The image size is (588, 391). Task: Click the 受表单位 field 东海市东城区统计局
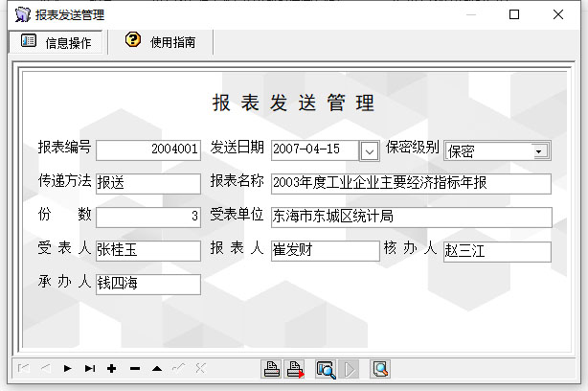412,218
